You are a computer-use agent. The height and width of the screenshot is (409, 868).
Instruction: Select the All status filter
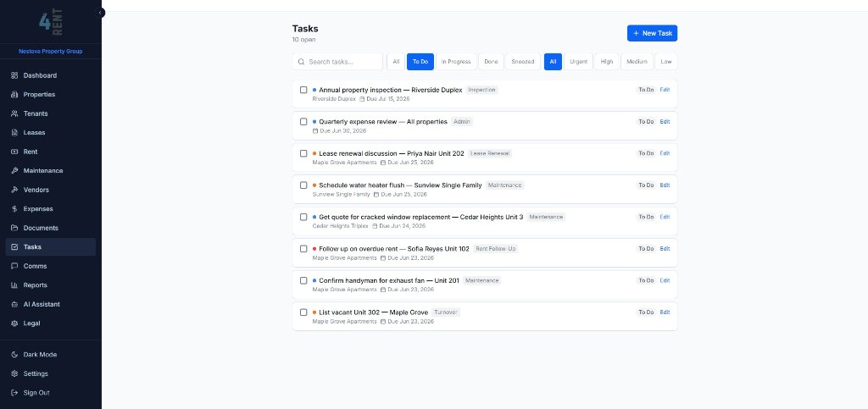pos(396,62)
